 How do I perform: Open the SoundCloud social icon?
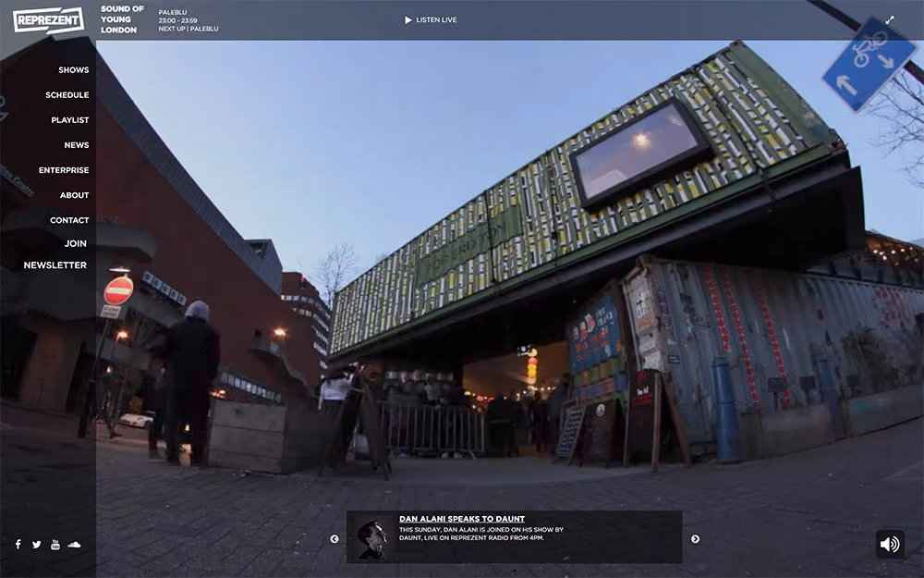tap(74, 545)
